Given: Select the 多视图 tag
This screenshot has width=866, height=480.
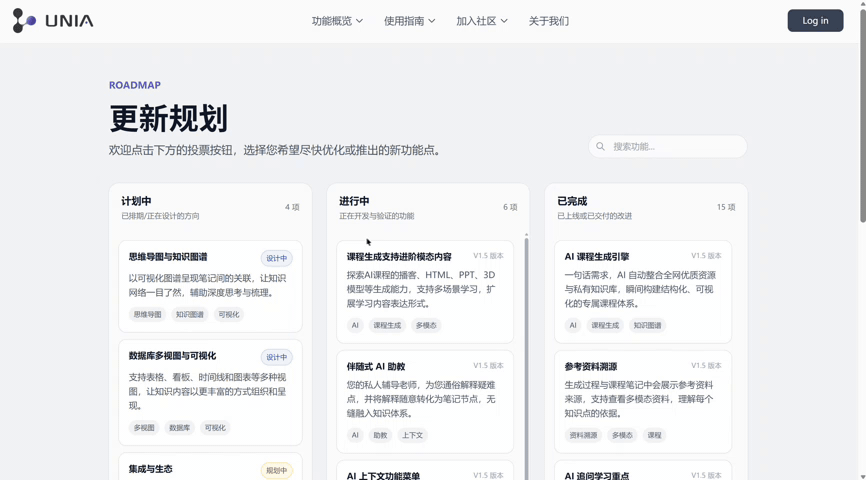Looking at the screenshot, I should click(144, 428).
